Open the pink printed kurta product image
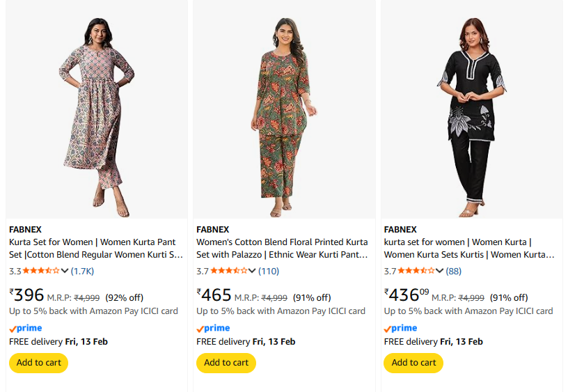 coord(97,111)
